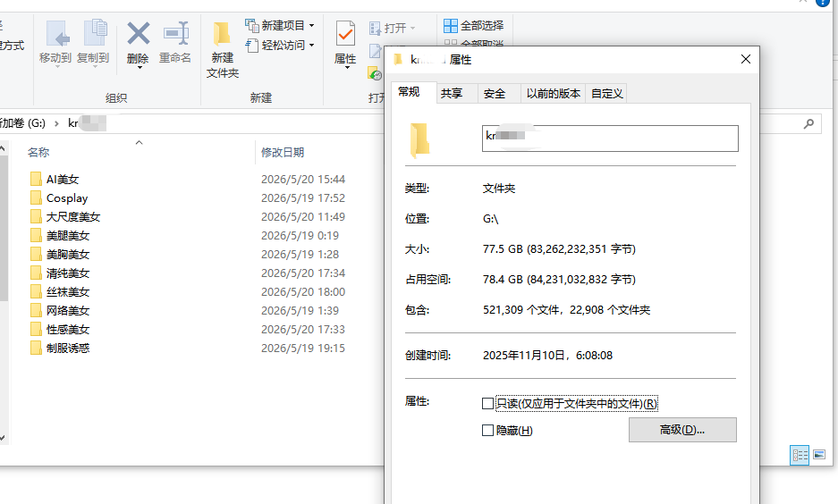Expand the New item (新建项目) dropdown
Viewport: 838px width, 504px height.
tap(311, 26)
